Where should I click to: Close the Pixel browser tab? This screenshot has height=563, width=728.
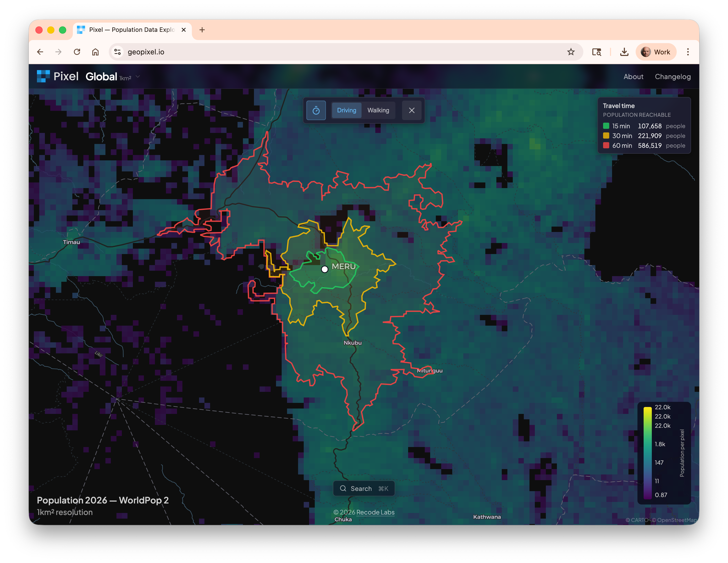pos(183,30)
